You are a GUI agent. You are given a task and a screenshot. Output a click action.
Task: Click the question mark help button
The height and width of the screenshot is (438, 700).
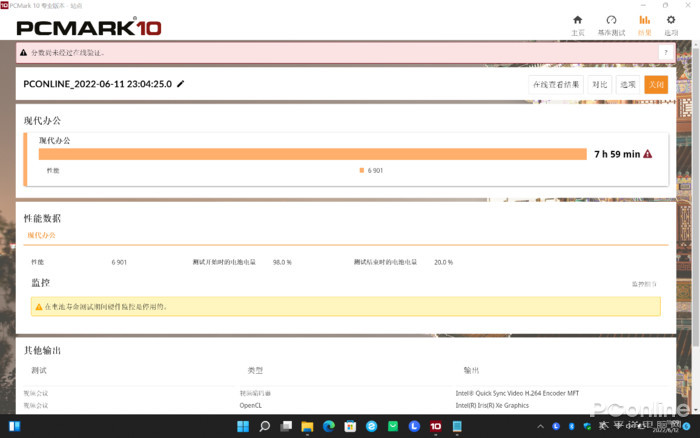click(666, 53)
